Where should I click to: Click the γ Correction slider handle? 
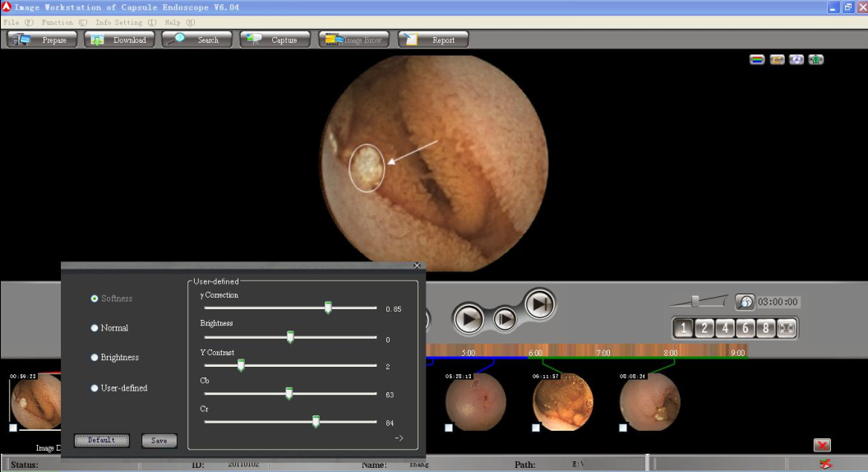[328, 308]
